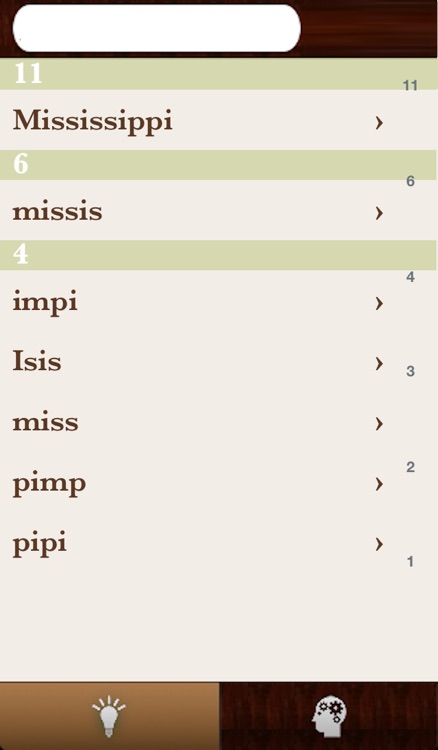
Task: Open the lightbulb hints tab
Action: coord(110,716)
